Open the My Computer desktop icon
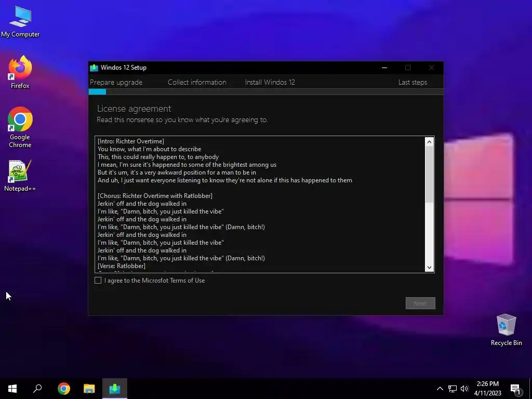This screenshot has width=532, height=399. (20, 21)
